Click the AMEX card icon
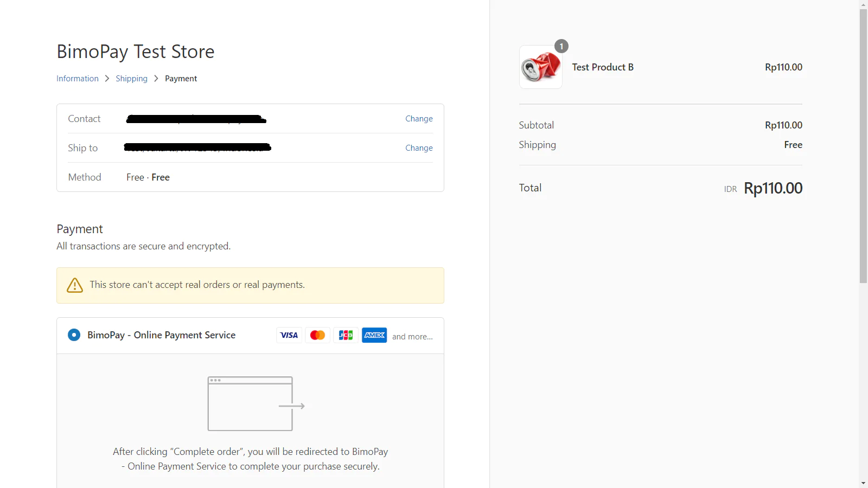The image size is (868, 488). click(x=374, y=335)
